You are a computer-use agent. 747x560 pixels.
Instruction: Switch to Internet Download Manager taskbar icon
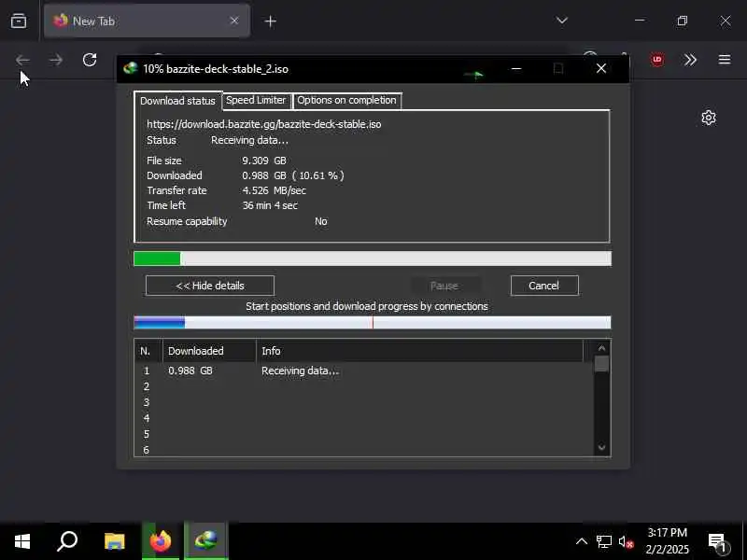(205, 541)
